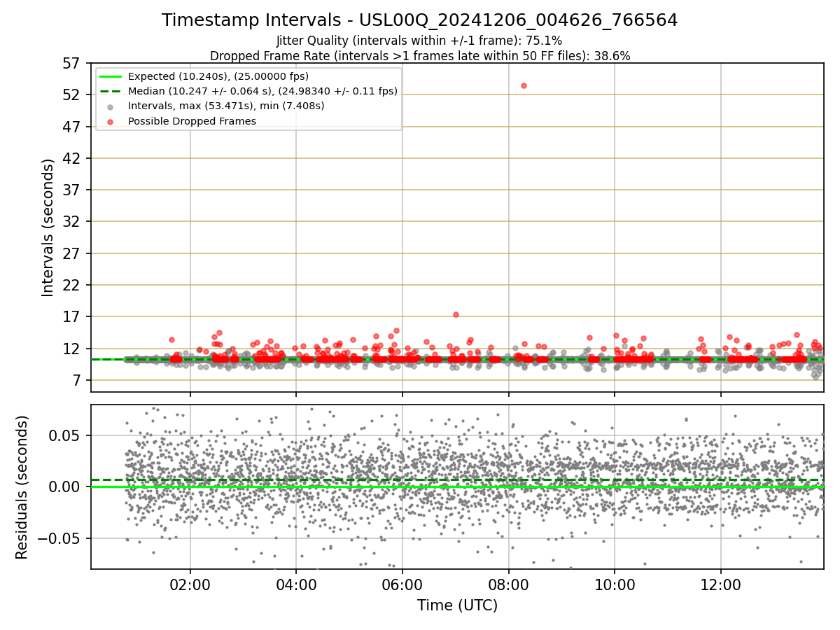The width and height of the screenshot is (840, 630).
Task: Click legend entry 'Expected (10.240s), (25.00000 fps)'
Action: click(218, 76)
